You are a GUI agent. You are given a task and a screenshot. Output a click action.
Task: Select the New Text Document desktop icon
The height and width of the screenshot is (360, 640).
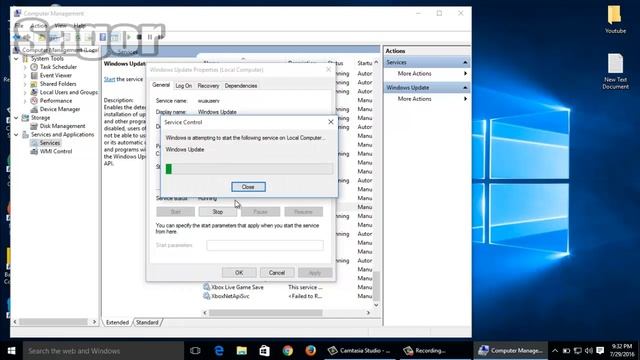[616, 71]
